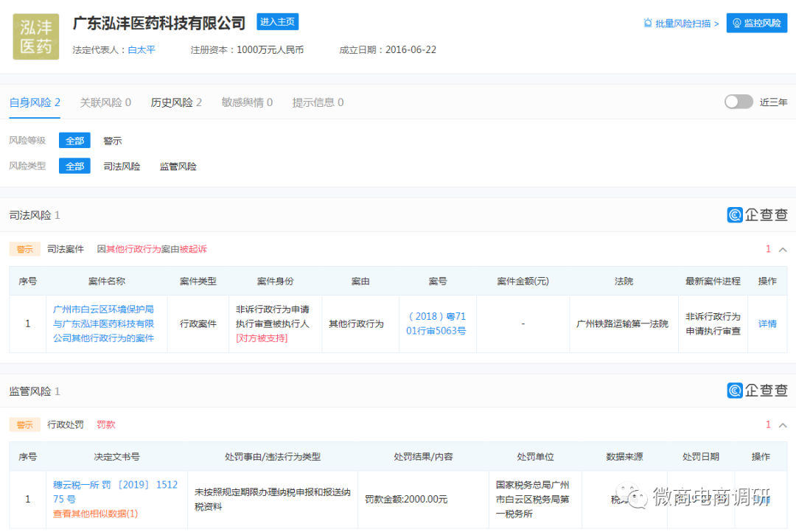The width and height of the screenshot is (796, 532).
Task: Filter by 司法风险 risk type
Action: 122,166
